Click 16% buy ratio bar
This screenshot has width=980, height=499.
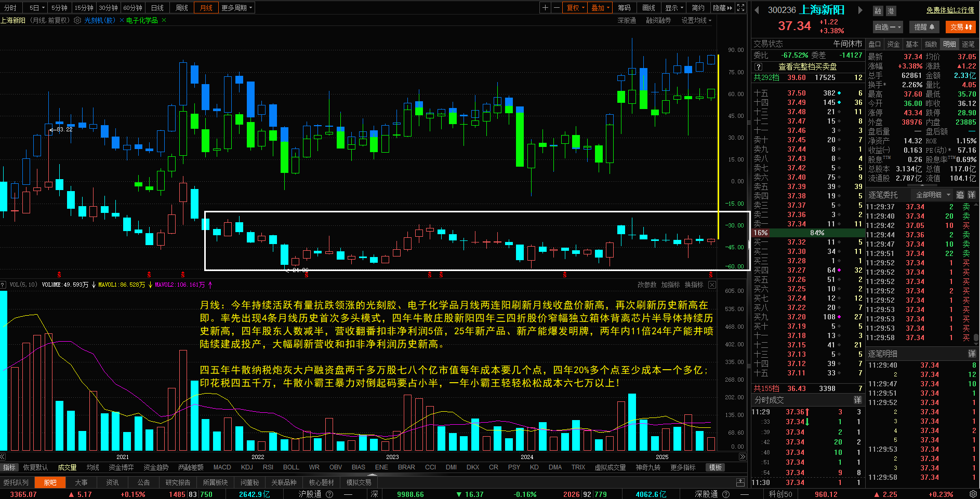tap(761, 233)
